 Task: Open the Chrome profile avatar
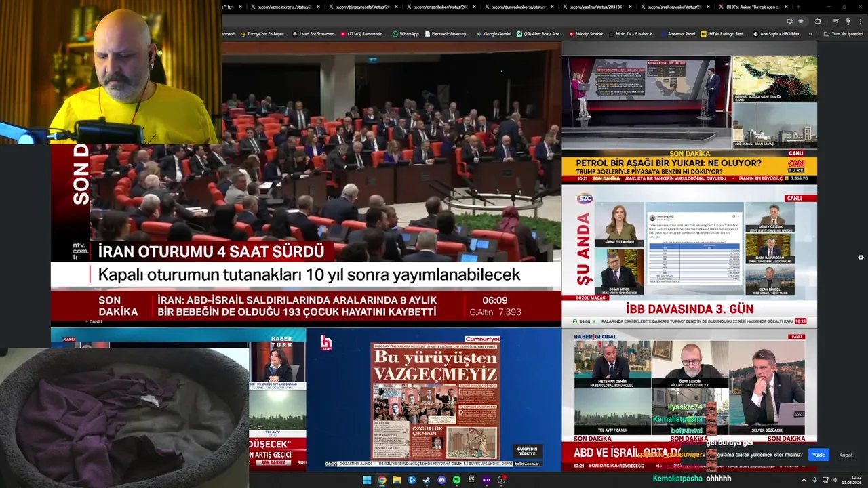point(848,22)
